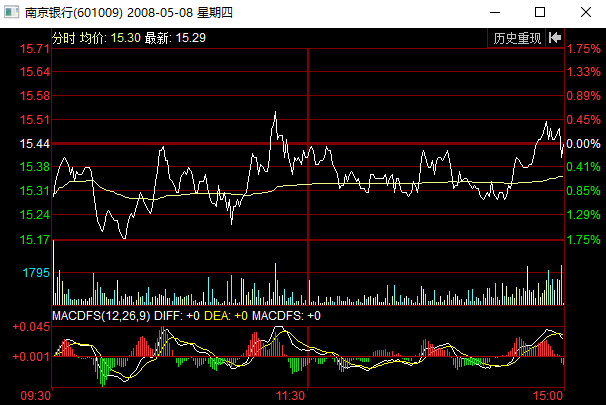Click the 15:00 time axis marker
The height and width of the screenshot is (405, 606).
[x=549, y=396]
